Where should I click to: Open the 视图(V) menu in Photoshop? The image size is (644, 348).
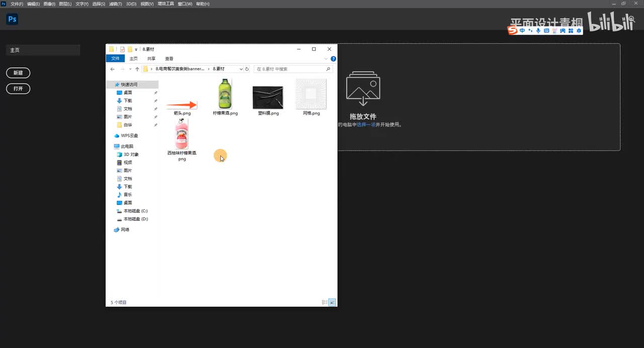point(147,4)
